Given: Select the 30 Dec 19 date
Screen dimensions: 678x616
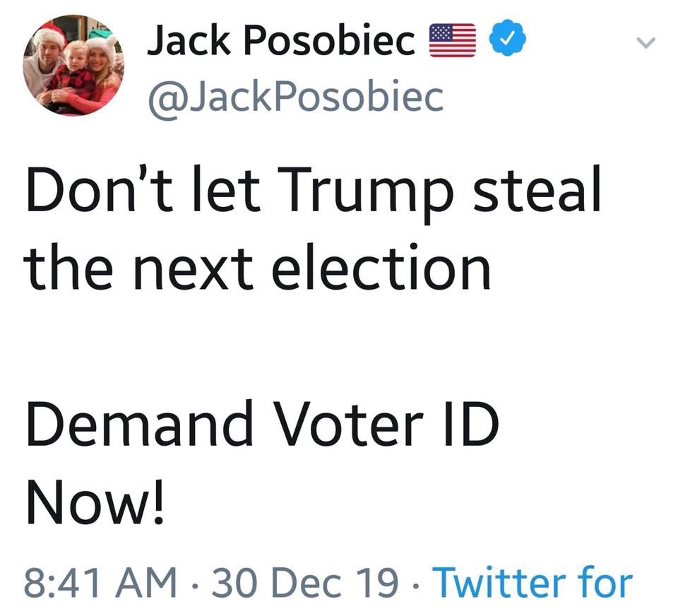Looking at the screenshot, I should point(306,583).
